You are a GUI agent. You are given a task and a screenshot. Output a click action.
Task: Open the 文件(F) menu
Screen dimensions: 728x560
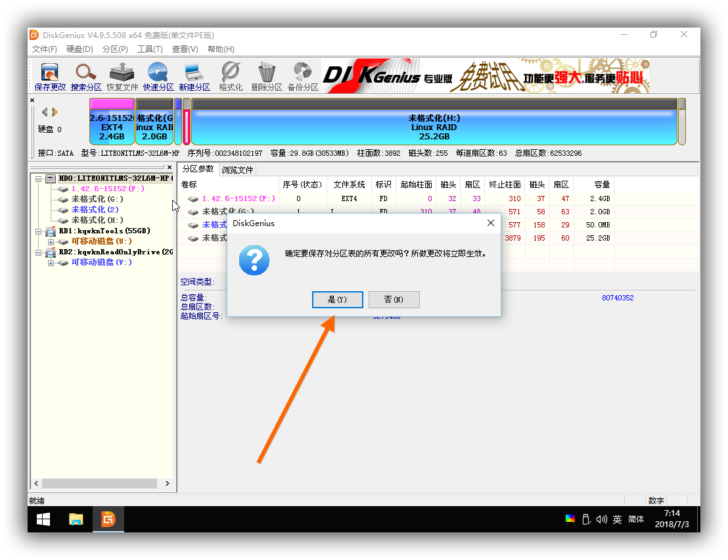coord(44,49)
